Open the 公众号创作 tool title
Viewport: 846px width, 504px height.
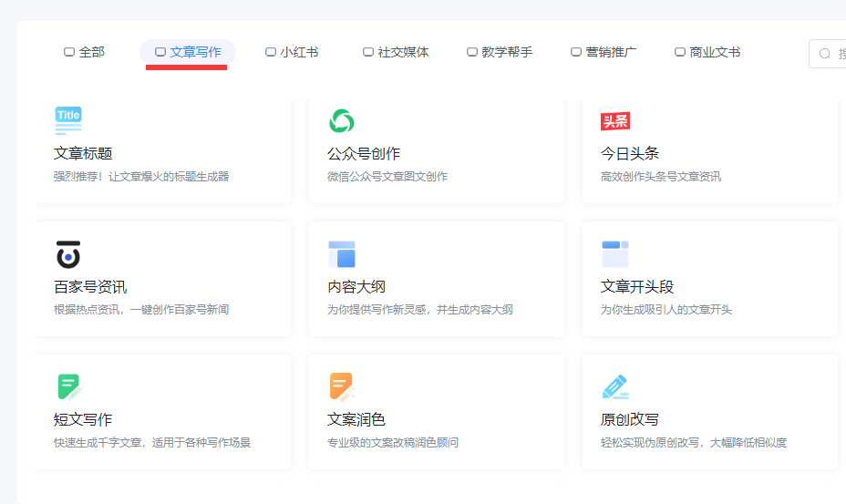click(364, 154)
